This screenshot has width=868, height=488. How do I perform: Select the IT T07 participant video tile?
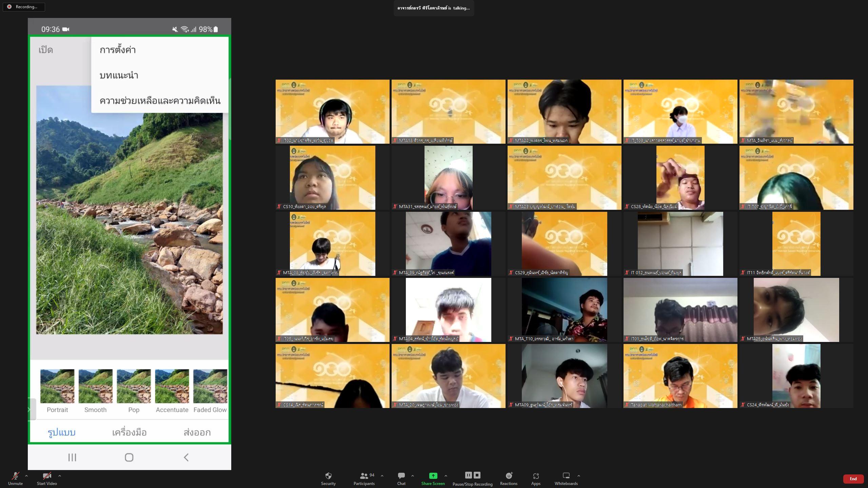[796, 178]
